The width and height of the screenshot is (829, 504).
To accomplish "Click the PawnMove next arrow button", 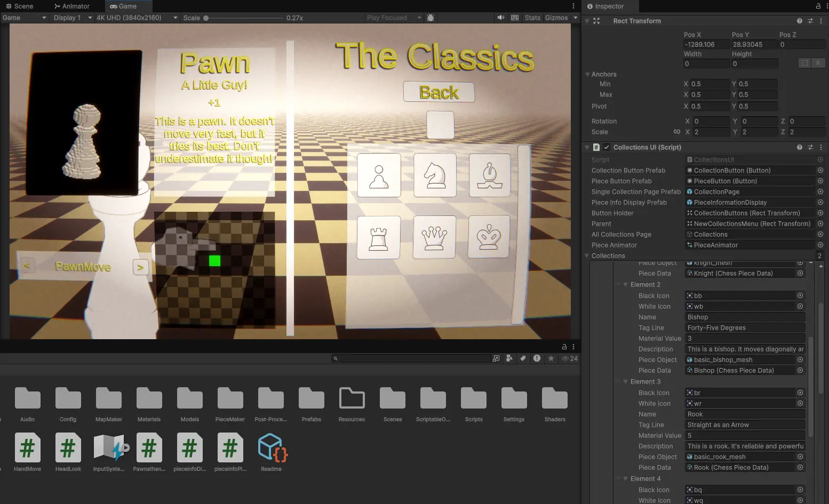I will pos(140,267).
